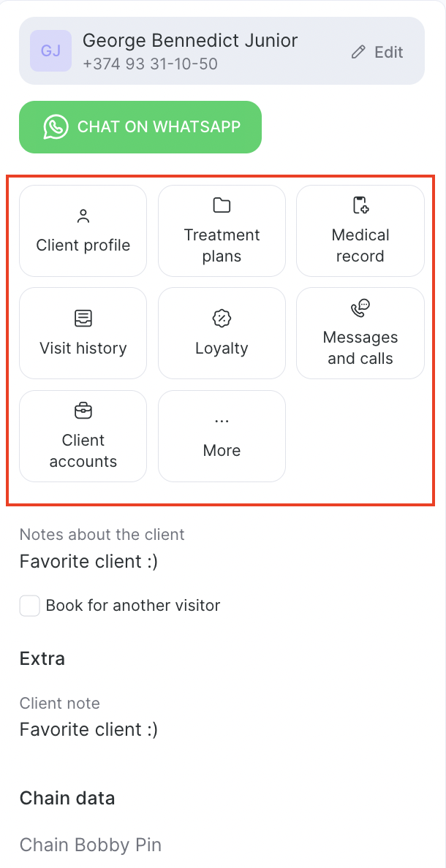The width and height of the screenshot is (446, 868).
Task: Open Visit history icon
Action: (x=83, y=319)
